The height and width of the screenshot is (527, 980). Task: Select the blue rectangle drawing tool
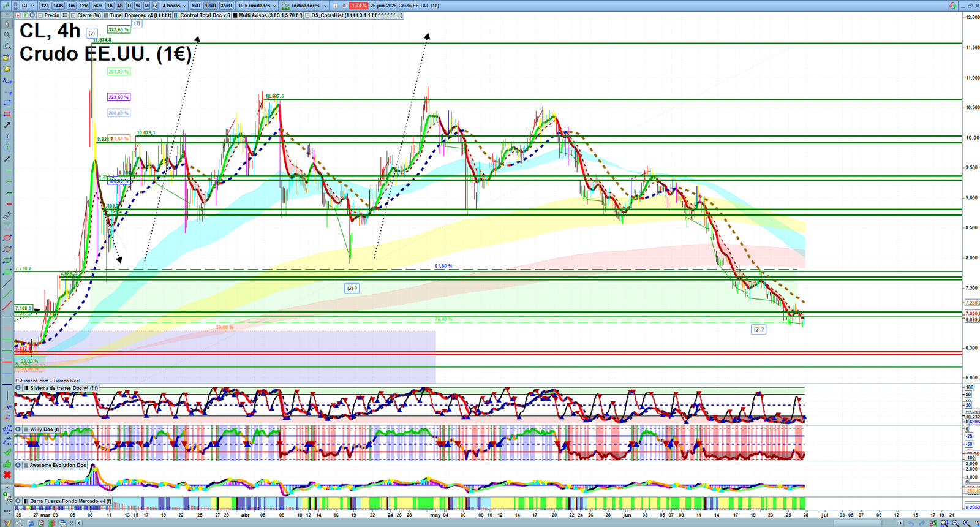point(7,103)
